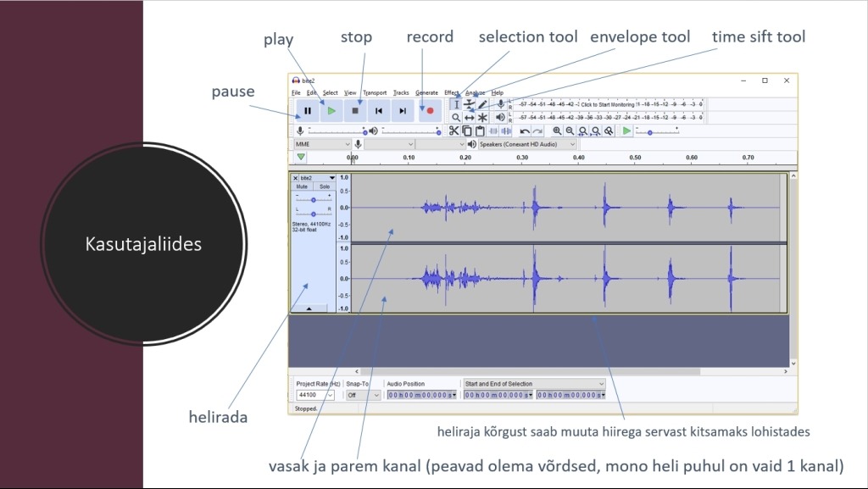Select the Multi-tool asterisk icon
Viewport: 868px width, 489px height.
[482, 117]
